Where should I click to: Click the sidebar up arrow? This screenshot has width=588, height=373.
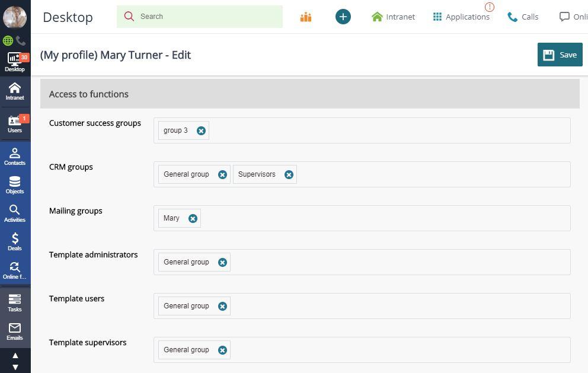pos(15,355)
